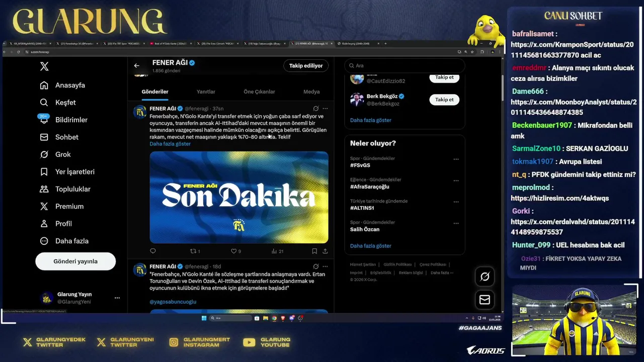
Task: Click the Grok icon on the 18d tweet
Action: pyautogui.click(x=315, y=266)
